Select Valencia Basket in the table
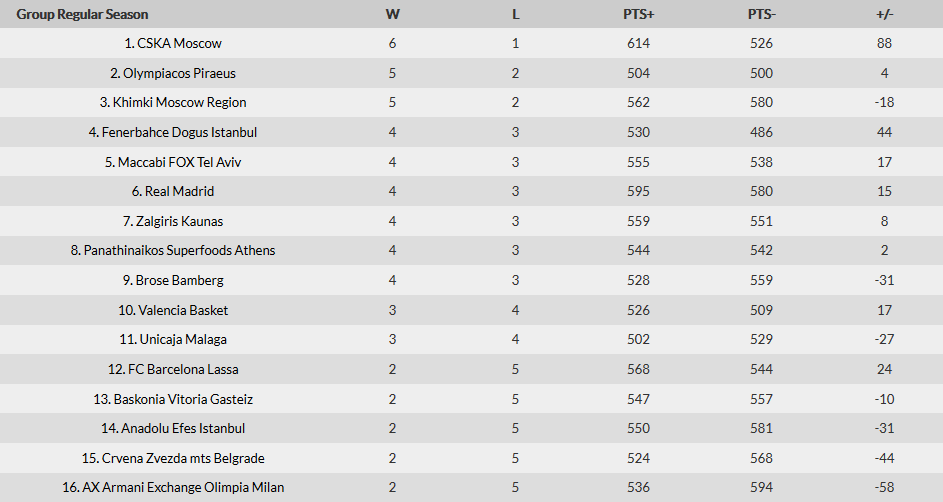Viewport: 943px width, 502px height. click(x=183, y=310)
